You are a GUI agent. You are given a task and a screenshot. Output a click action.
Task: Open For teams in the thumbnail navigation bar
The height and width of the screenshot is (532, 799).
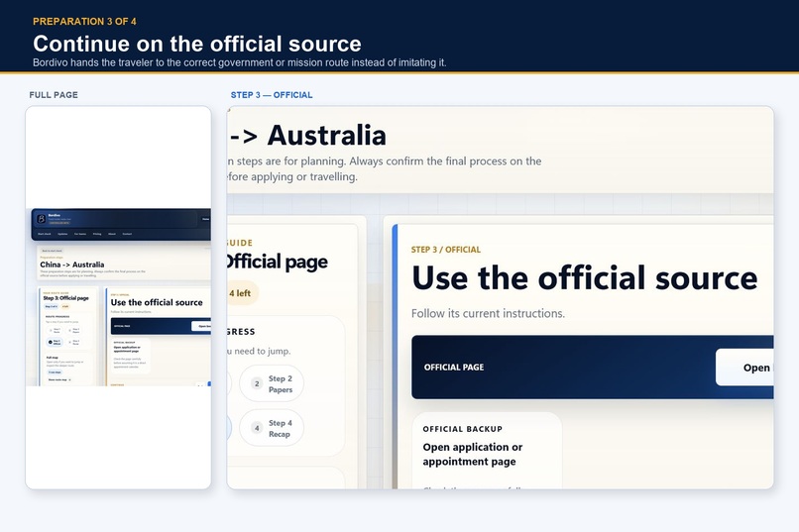(80, 234)
